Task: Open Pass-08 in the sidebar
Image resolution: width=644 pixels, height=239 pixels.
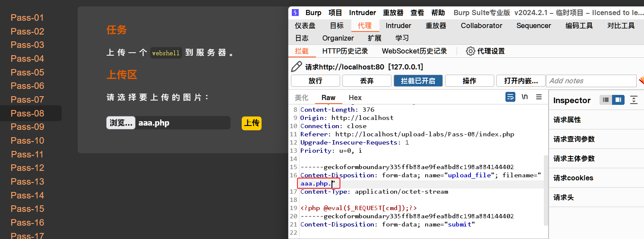Action: pyautogui.click(x=28, y=113)
